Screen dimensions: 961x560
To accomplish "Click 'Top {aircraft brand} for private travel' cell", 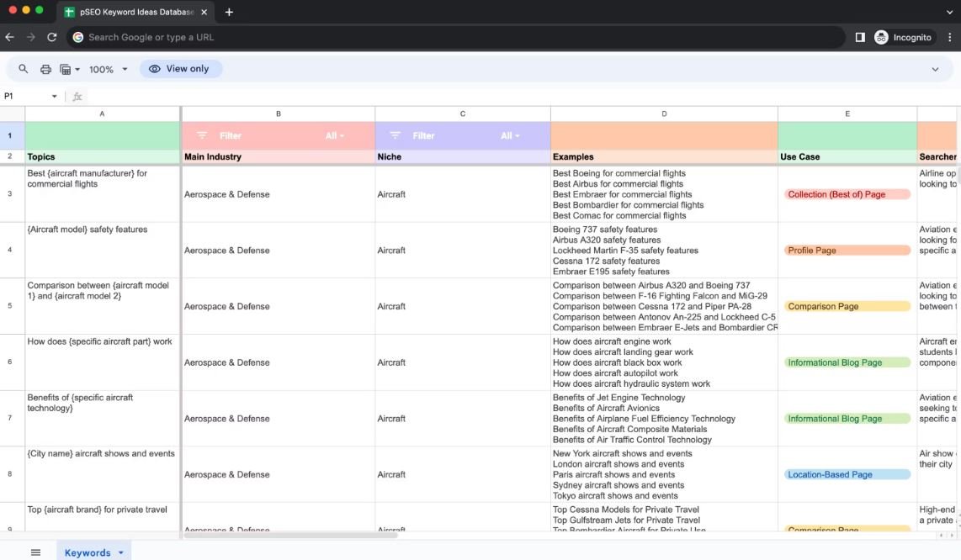I will (103, 516).
